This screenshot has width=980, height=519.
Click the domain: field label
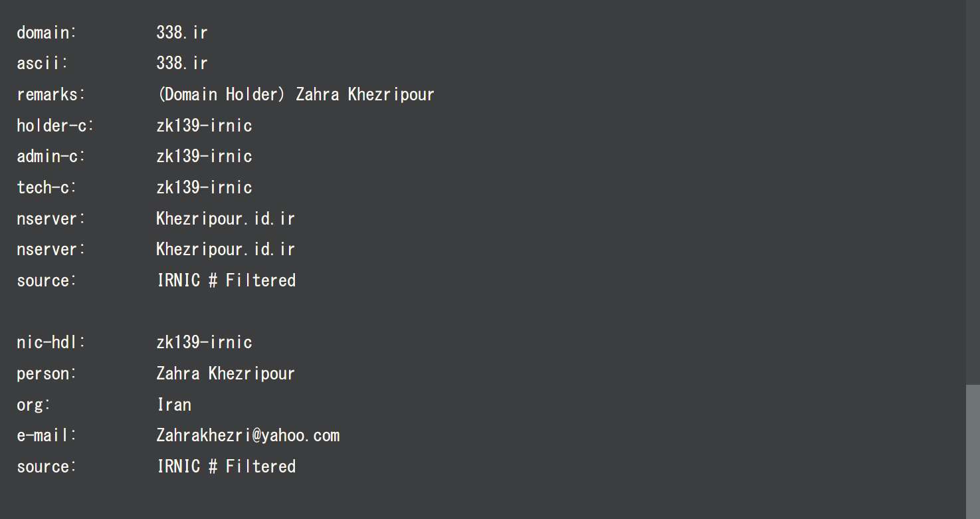point(47,33)
